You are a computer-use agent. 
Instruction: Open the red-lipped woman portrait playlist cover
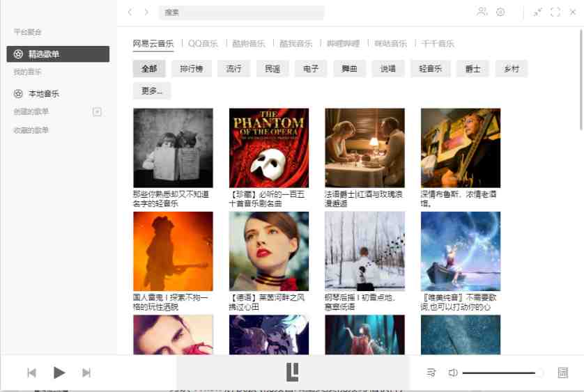[x=269, y=251]
